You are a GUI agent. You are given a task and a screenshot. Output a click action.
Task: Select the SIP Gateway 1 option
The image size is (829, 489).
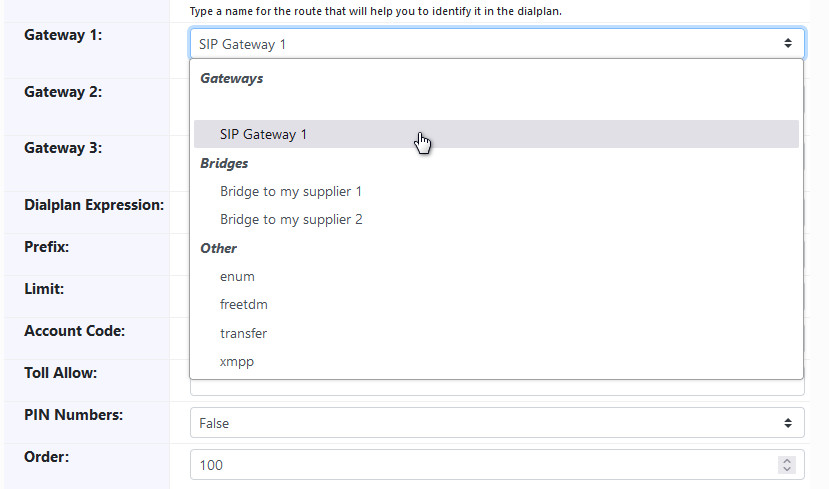coord(264,134)
